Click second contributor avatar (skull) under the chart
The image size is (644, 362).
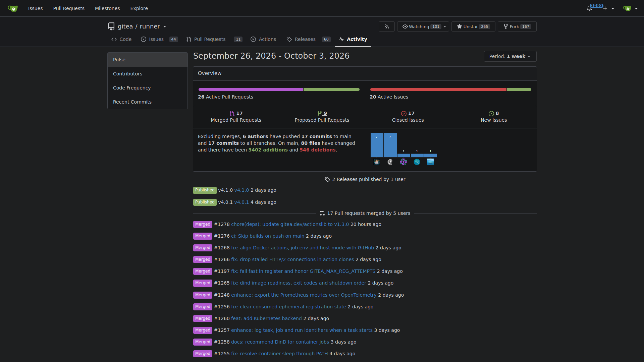(390, 162)
